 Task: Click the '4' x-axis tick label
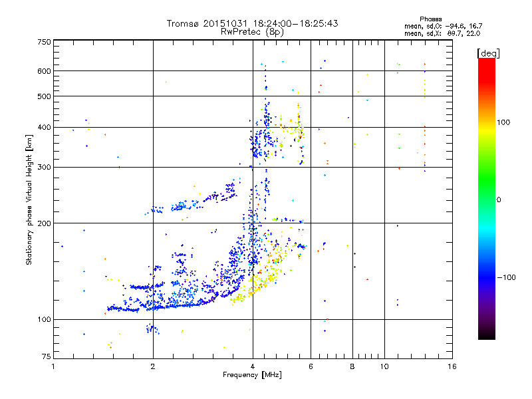(253, 366)
